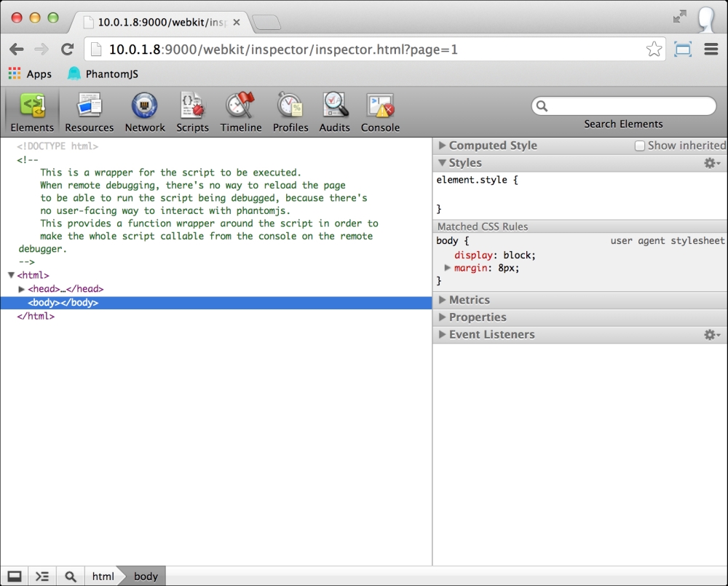Click the element.style rule

[x=477, y=180]
